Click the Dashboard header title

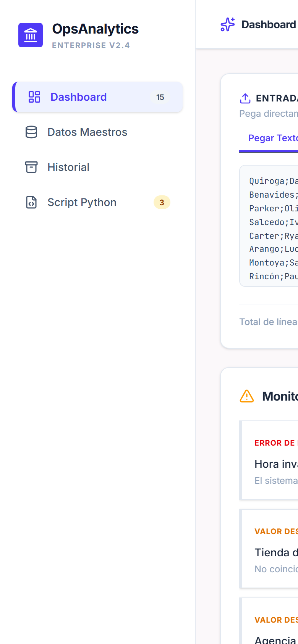[269, 24]
